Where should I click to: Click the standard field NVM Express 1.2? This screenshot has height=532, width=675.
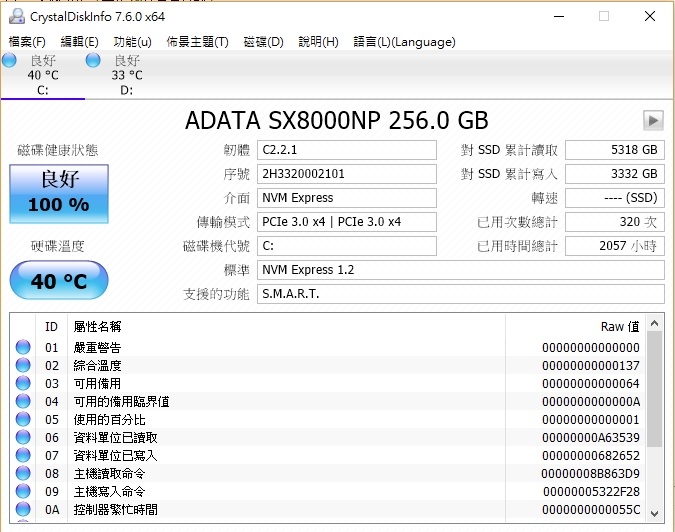pyautogui.click(x=461, y=270)
